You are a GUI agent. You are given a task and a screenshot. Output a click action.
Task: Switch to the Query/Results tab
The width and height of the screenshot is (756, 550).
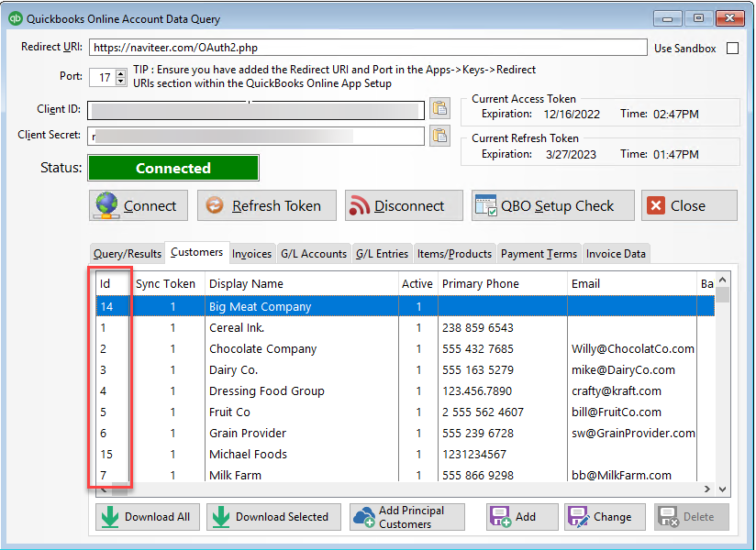pyautogui.click(x=128, y=254)
